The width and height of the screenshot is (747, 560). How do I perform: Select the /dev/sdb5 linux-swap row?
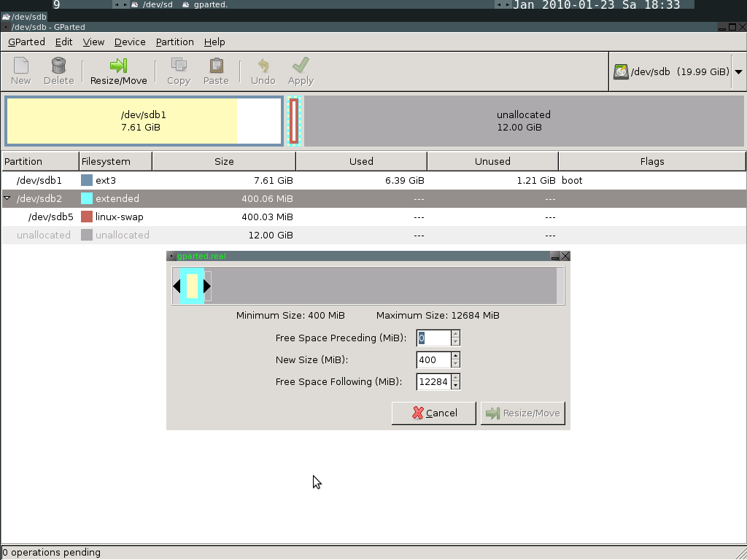[146, 217]
